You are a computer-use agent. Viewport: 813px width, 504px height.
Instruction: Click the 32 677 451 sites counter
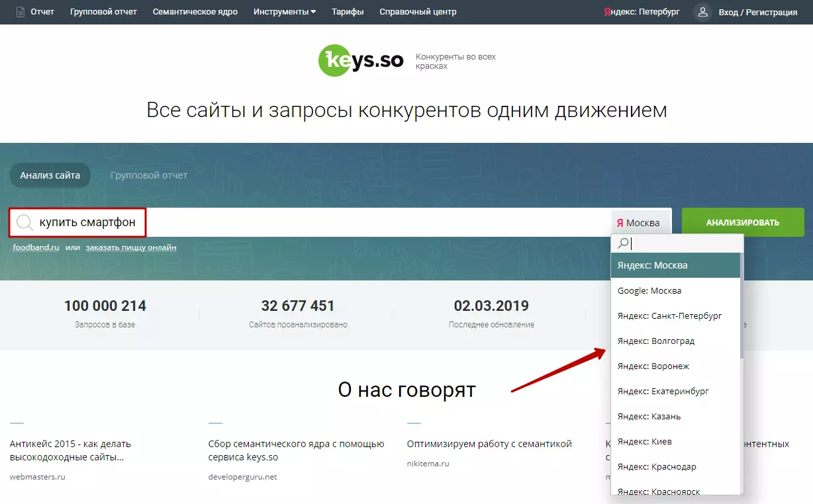point(298,306)
